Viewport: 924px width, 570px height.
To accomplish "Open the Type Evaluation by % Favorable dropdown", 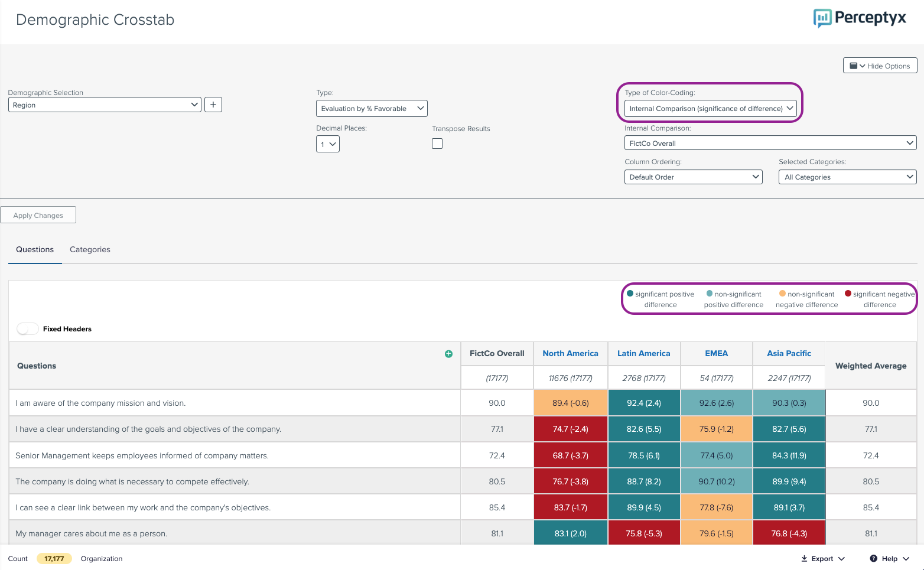I will 372,109.
